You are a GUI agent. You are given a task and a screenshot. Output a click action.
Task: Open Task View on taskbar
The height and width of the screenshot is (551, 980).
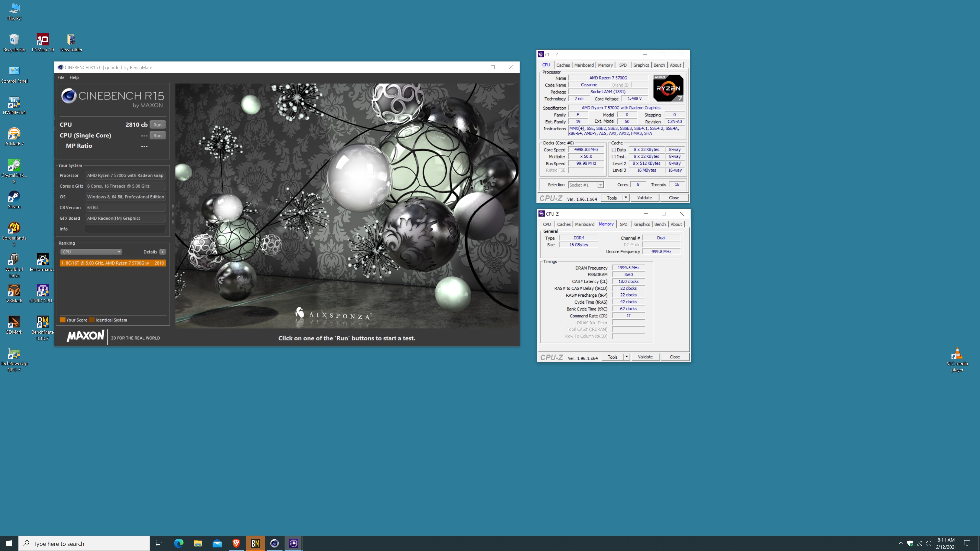point(160,543)
